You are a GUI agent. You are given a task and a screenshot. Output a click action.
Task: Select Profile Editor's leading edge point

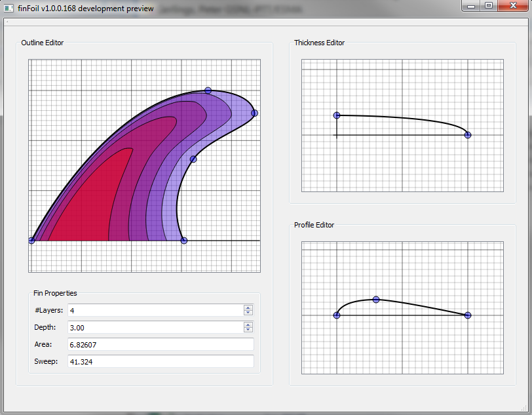[337, 315]
